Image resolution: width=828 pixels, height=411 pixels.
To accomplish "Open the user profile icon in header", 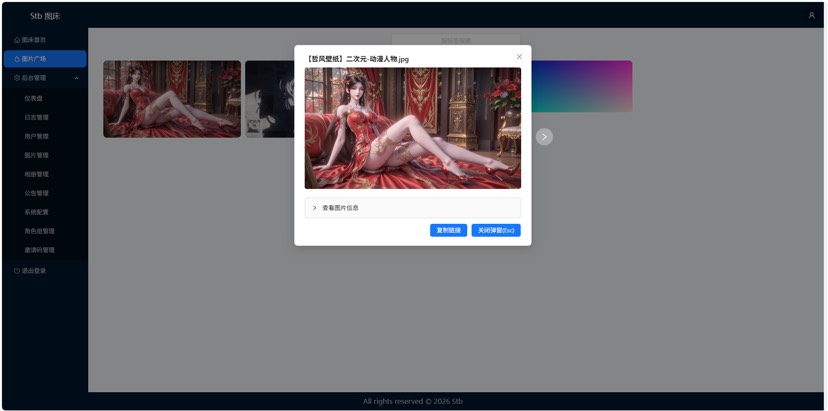I will coord(812,15).
